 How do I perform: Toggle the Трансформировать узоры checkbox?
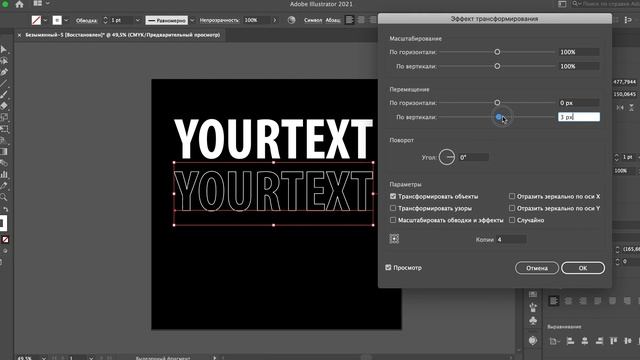point(393,208)
